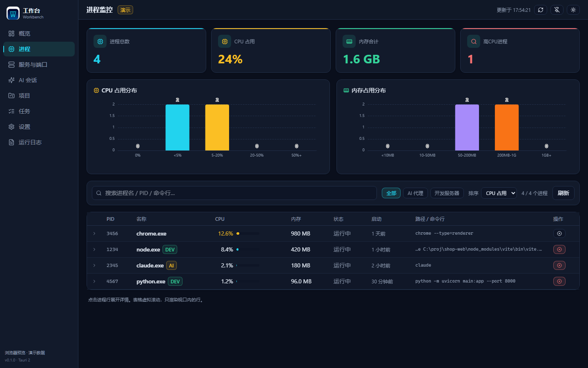Terminate claude.exe using red stop icon
588x368 pixels.
[559, 265]
